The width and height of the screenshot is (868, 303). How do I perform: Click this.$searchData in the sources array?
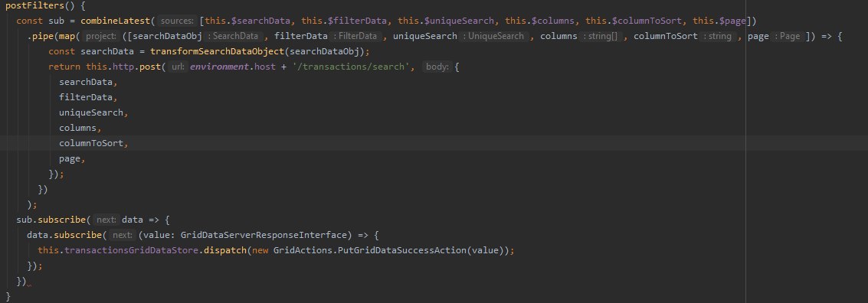247,21
